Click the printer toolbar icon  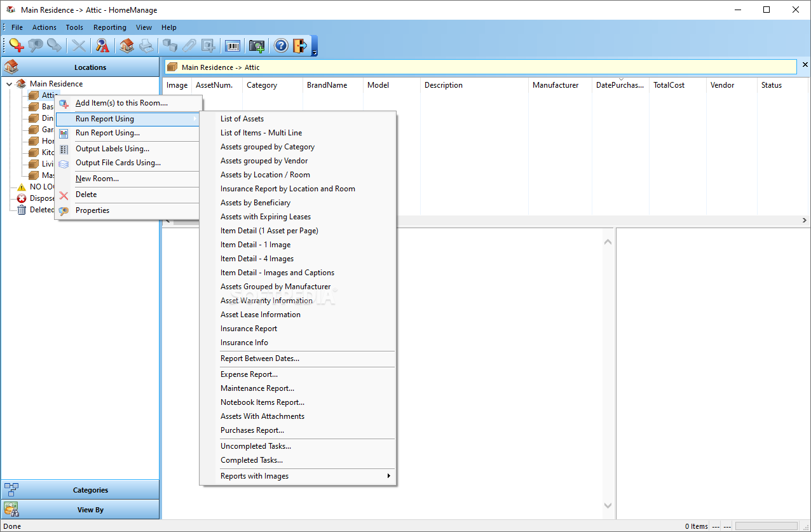click(x=146, y=46)
